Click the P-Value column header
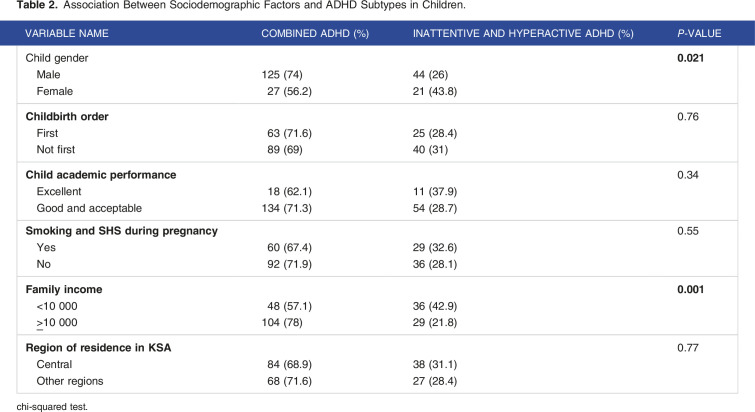This screenshot has height=412, width=755. tap(699, 33)
